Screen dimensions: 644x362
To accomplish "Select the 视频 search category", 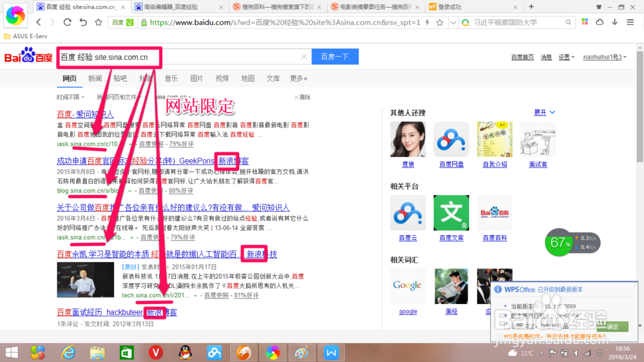I will coord(222,79).
